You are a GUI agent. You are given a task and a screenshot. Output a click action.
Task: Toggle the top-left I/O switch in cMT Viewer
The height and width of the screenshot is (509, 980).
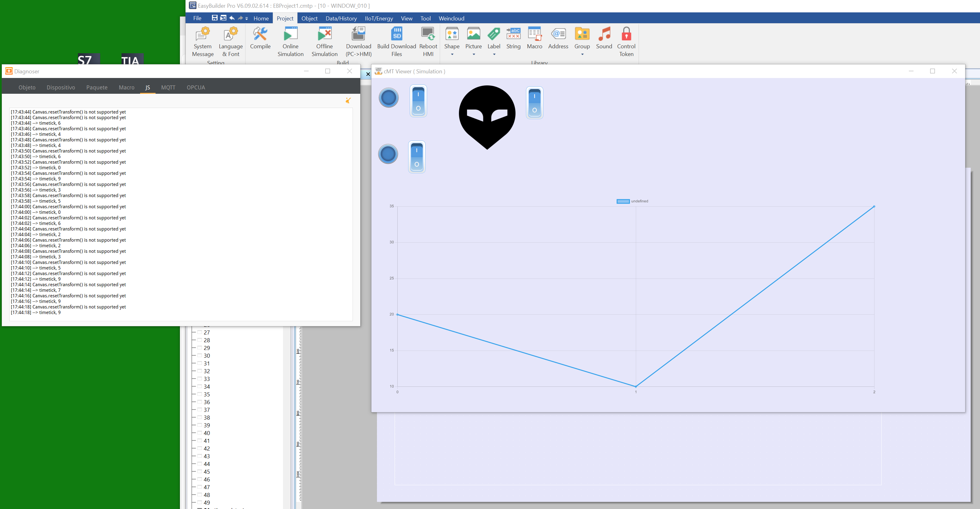(x=418, y=101)
